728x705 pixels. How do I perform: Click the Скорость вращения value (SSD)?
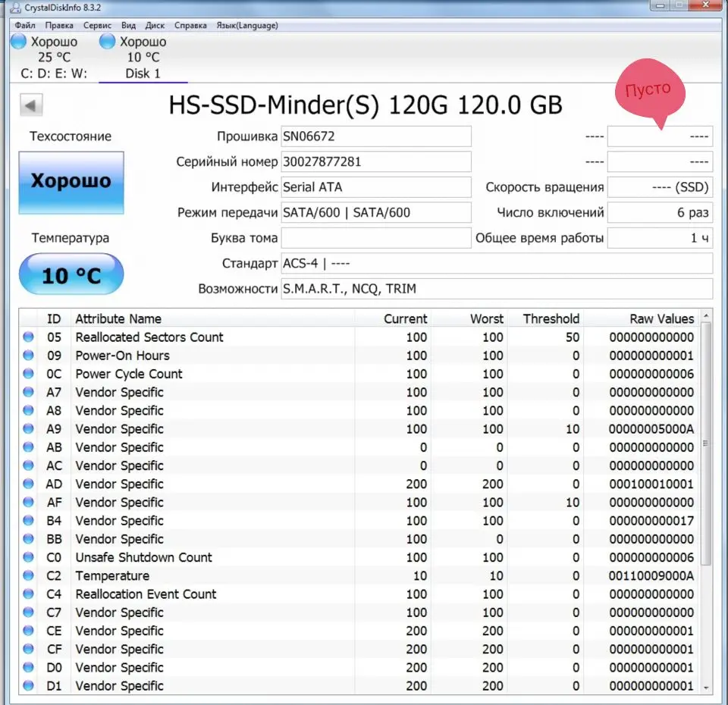click(660, 187)
